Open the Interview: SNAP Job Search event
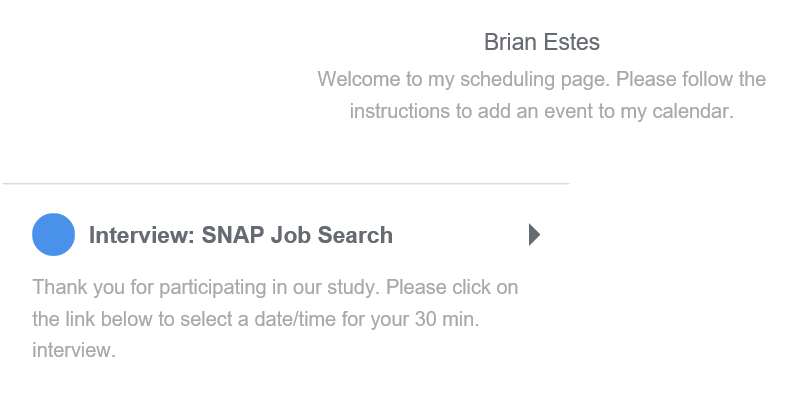802x409 pixels. coord(240,236)
